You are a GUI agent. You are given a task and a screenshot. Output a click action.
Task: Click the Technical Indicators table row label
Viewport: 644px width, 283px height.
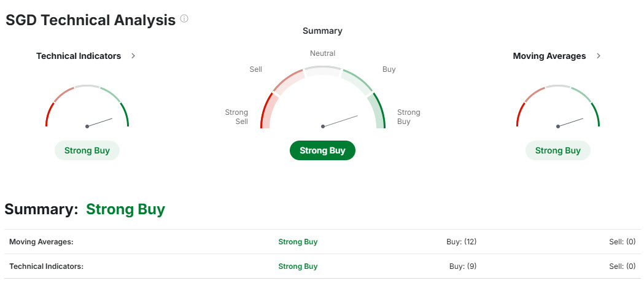(46, 266)
